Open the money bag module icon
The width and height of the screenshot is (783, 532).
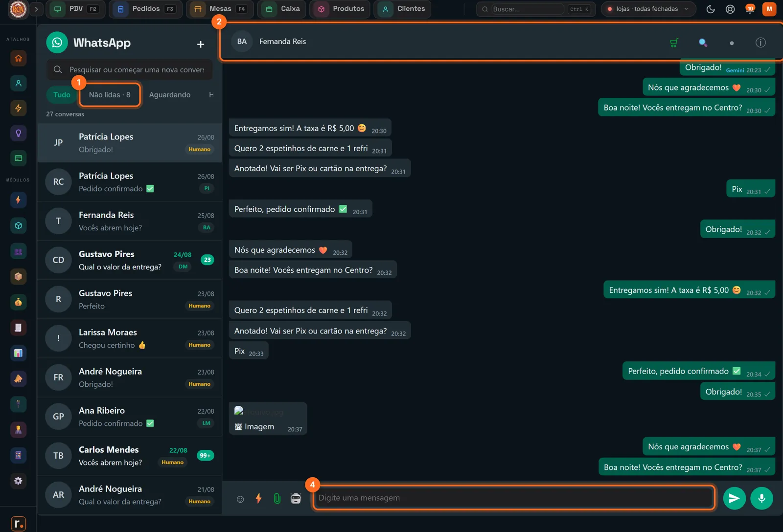[18, 302]
